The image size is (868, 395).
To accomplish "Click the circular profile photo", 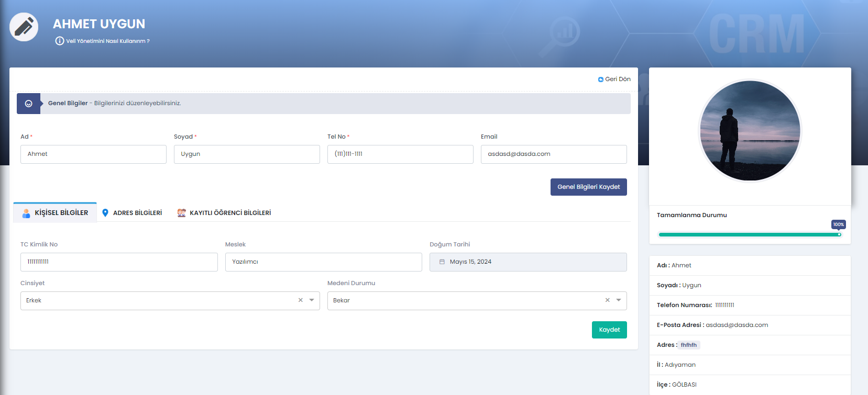I will (x=750, y=131).
